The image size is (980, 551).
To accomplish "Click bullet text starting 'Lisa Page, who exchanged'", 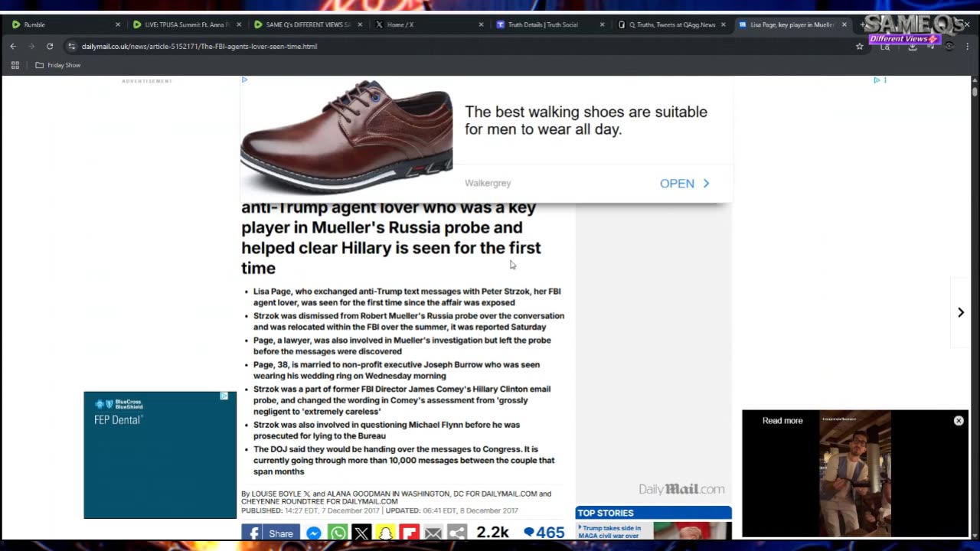I will tap(407, 297).
